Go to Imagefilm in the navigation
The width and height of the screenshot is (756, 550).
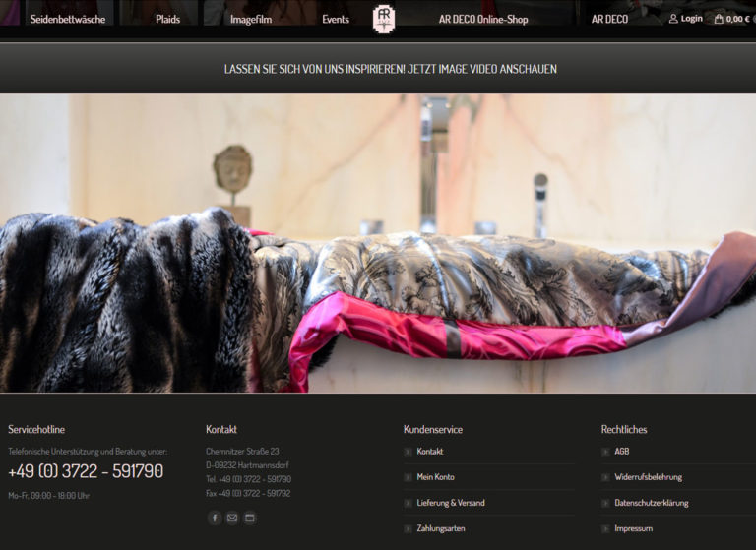click(x=251, y=19)
